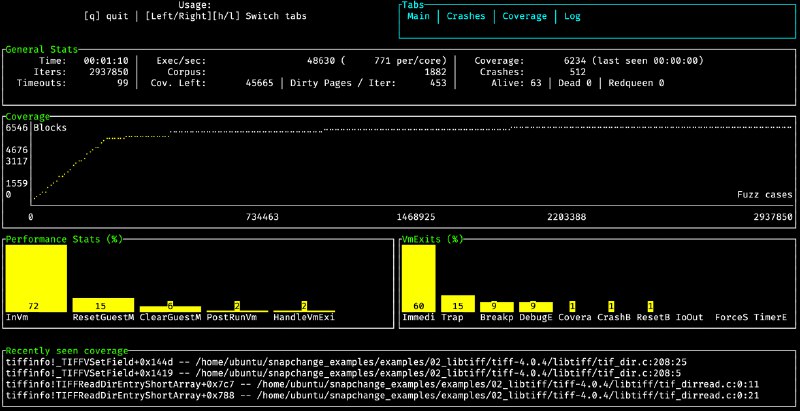The image size is (800, 411).
Task: Click the Covera VmExits label
Action: click(575, 317)
